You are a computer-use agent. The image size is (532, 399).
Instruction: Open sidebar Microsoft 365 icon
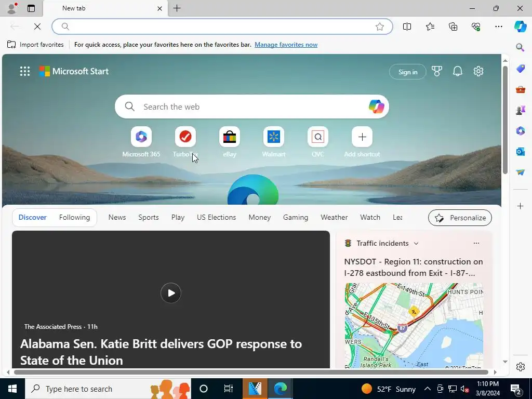coord(521,130)
